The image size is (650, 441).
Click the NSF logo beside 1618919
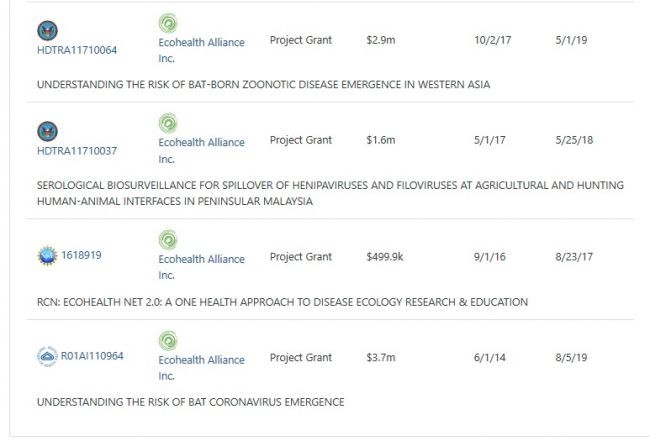coord(47,256)
